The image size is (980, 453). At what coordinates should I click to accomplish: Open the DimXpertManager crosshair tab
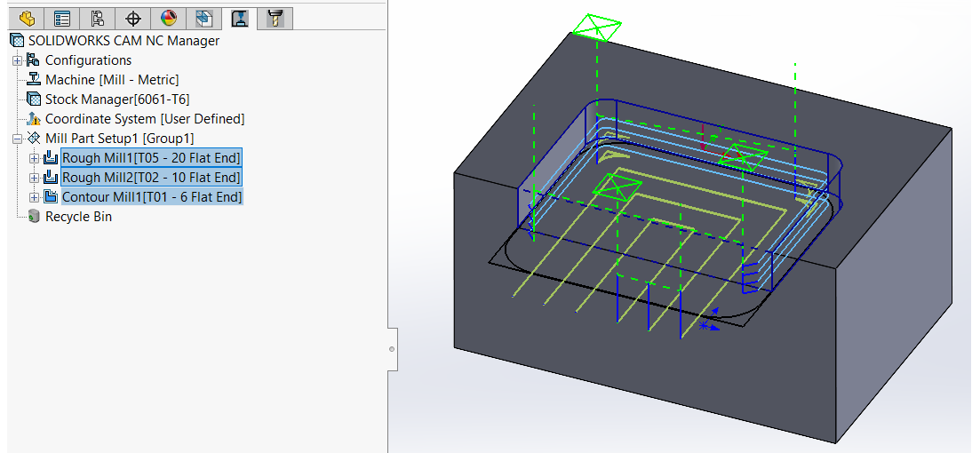(x=132, y=18)
